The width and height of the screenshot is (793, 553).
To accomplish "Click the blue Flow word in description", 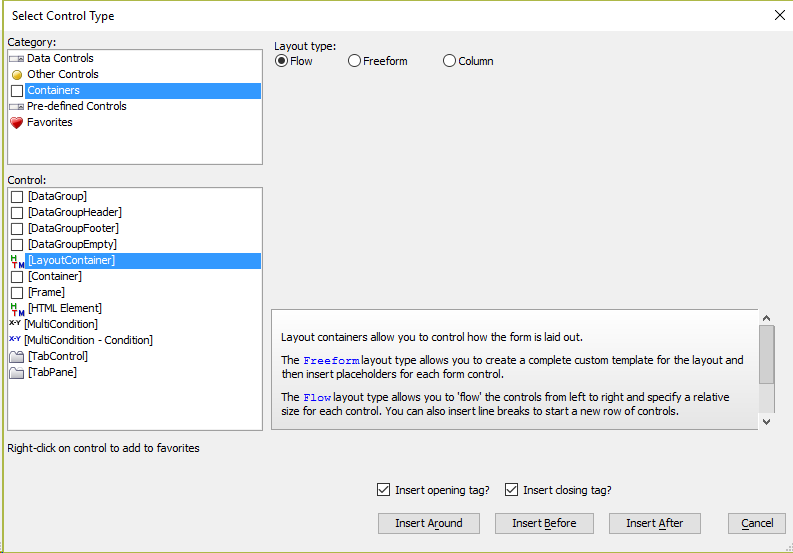I will (317, 398).
